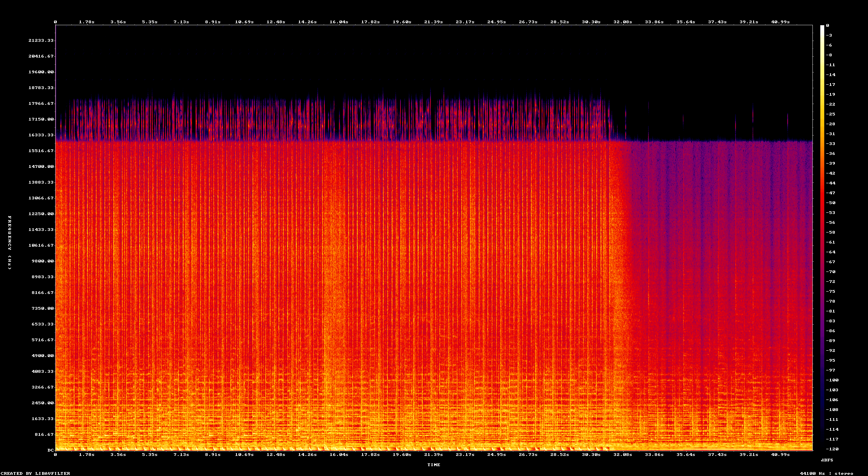Click the CREATED BY LIBAVFILTER label
Screen dimensions: 868x476
(35, 474)
